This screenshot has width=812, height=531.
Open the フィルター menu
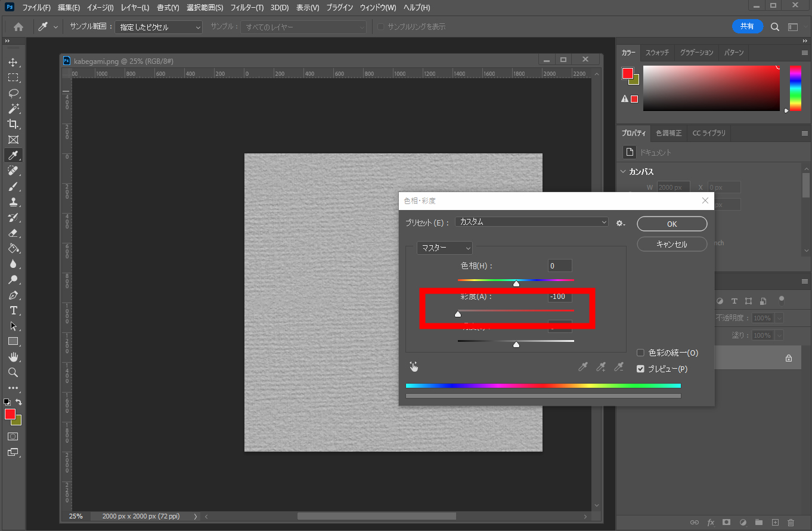pyautogui.click(x=247, y=8)
